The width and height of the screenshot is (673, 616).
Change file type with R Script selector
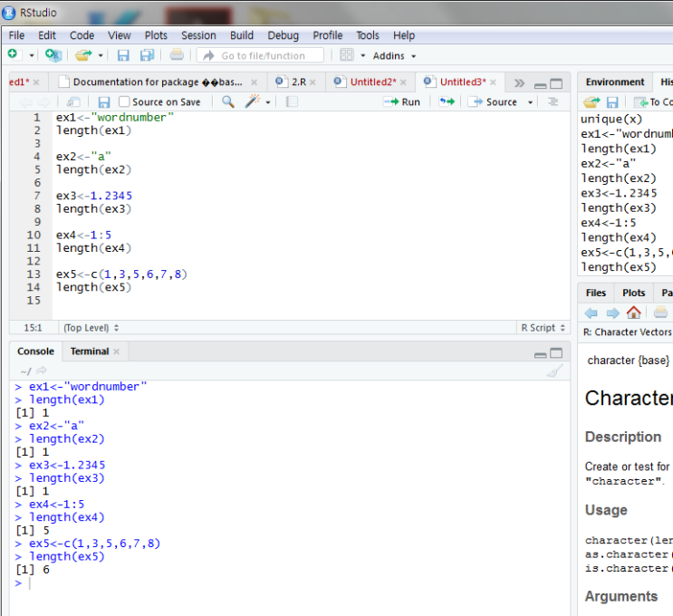[543, 328]
